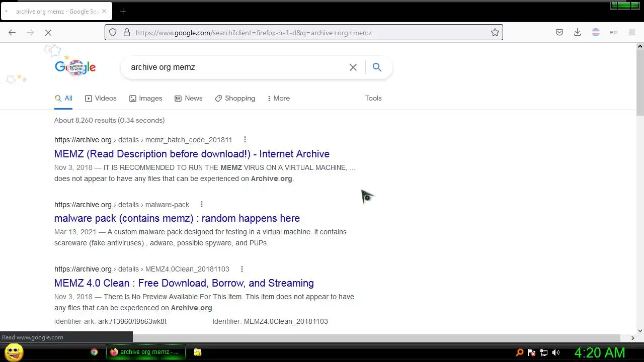This screenshot has height=362, width=644.
Task: Click the horizontal scrollbar right arrow
Action: (x=633, y=338)
